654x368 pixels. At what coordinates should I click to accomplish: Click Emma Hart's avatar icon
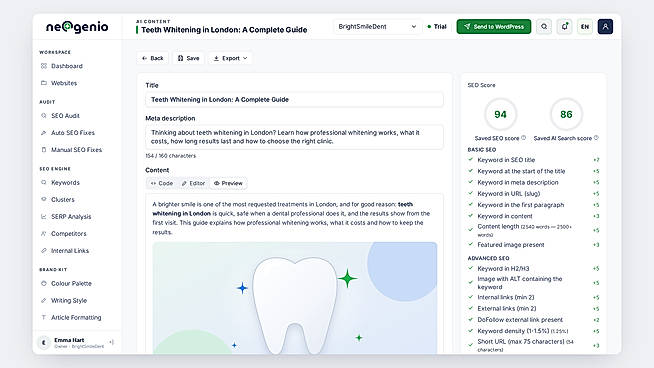point(44,343)
